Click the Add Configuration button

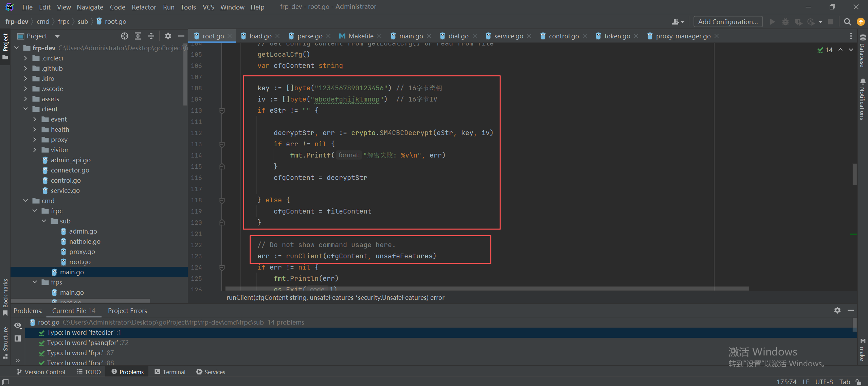[x=728, y=22]
